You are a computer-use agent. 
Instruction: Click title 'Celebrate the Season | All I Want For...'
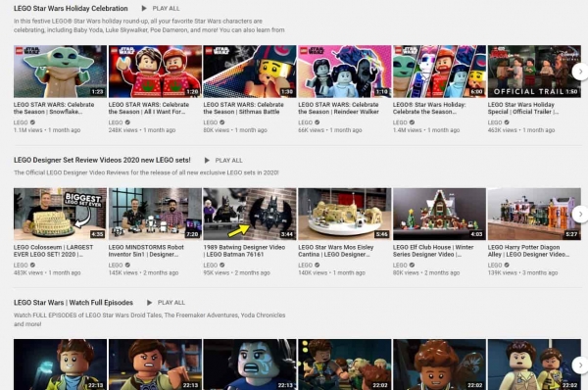click(x=149, y=108)
